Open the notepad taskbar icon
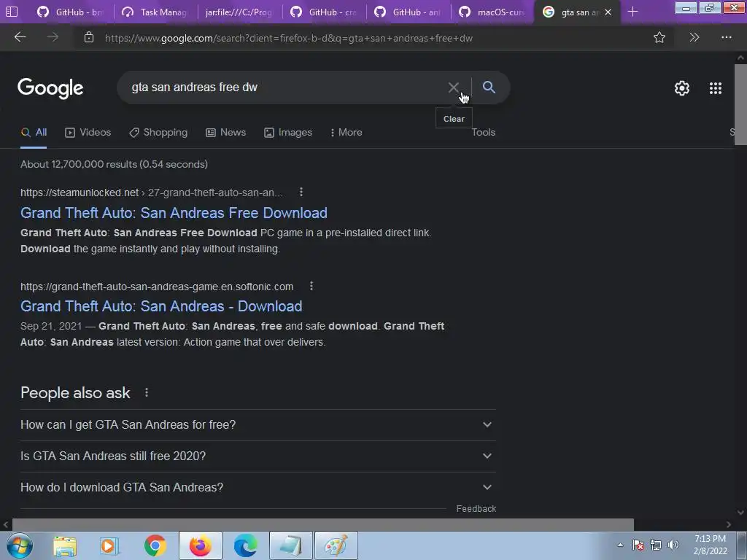The image size is (747, 560). click(x=291, y=545)
